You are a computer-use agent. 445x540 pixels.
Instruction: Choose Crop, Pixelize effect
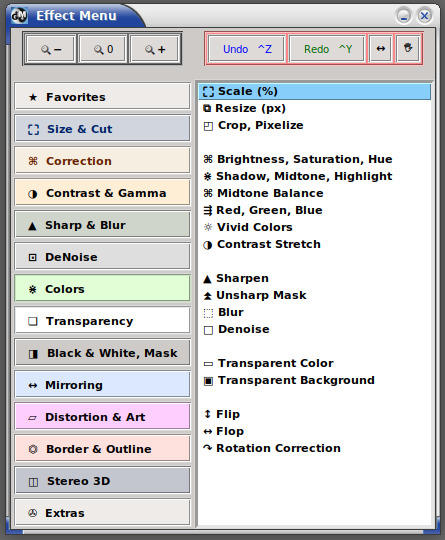[x=314, y=125]
